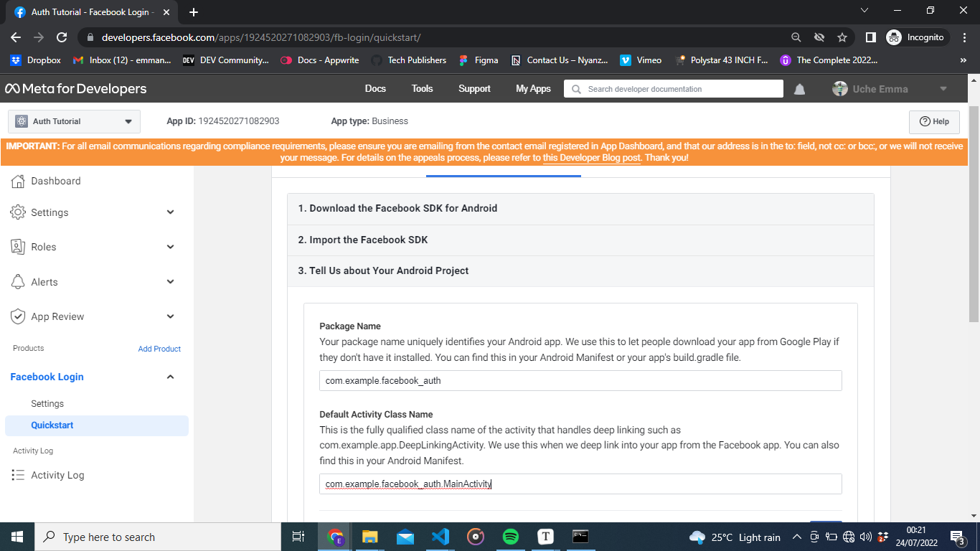Open Visual Studio Code from the taskbar
980x551 pixels.
point(440,537)
